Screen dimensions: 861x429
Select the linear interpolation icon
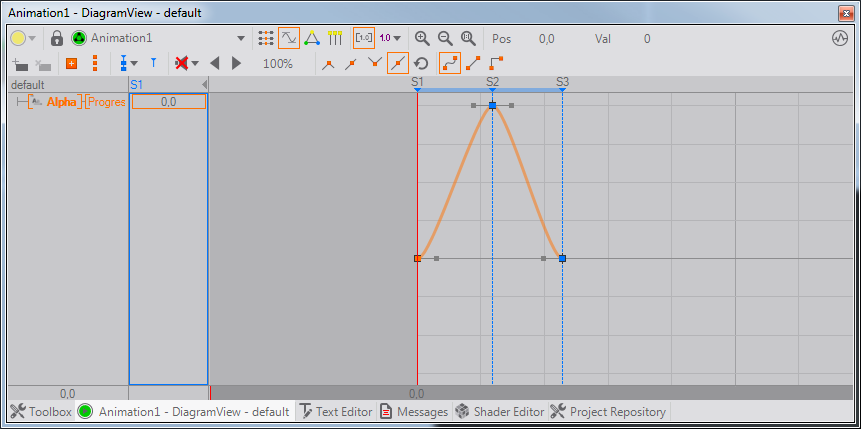(473, 63)
